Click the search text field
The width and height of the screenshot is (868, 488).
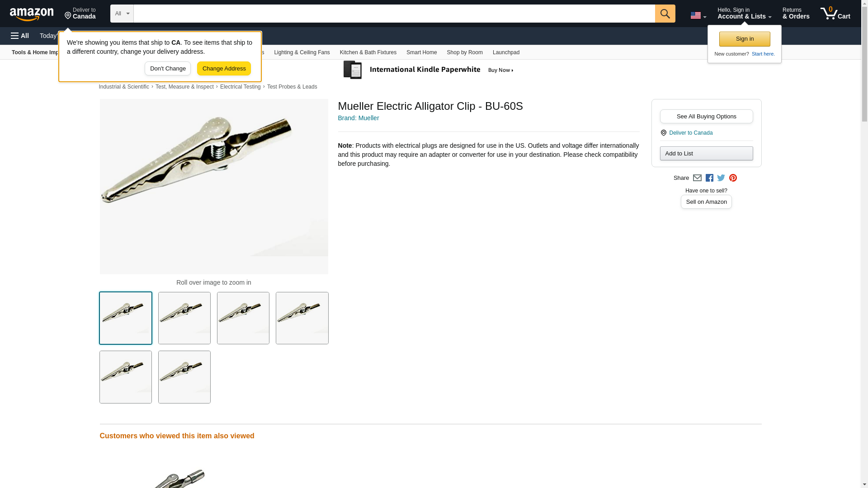pos(394,14)
